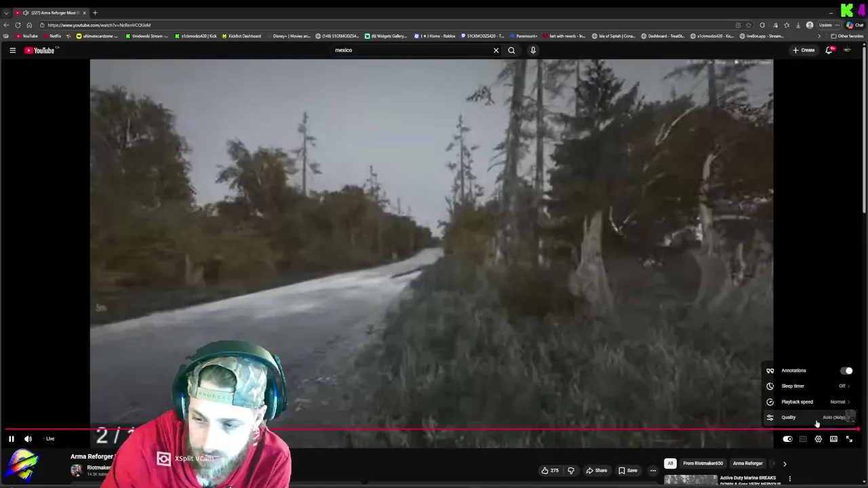Toggle autoplay switch in player controls
The width and height of the screenshot is (868, 488).
pyautogui.click(x=787, y=439)
